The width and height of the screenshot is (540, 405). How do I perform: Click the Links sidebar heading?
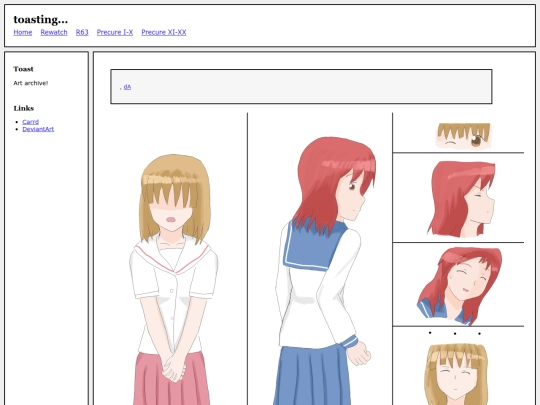(24, 108)
